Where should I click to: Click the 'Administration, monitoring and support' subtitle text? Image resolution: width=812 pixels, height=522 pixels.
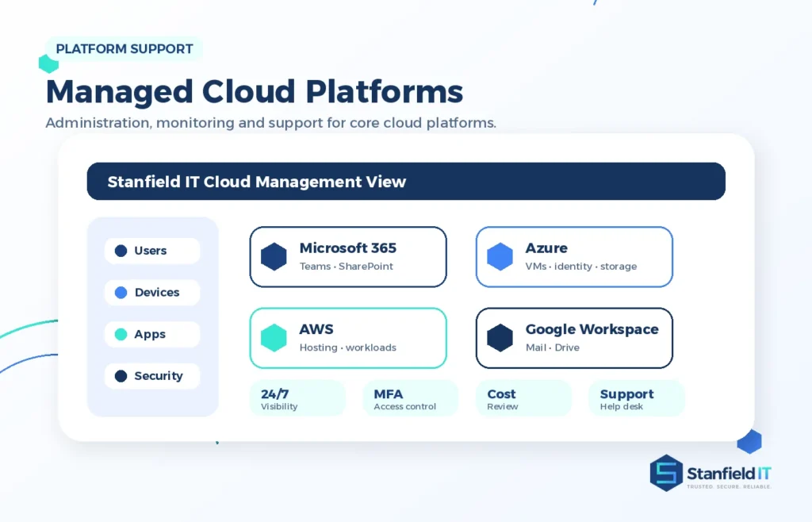(x=271, y=123)
